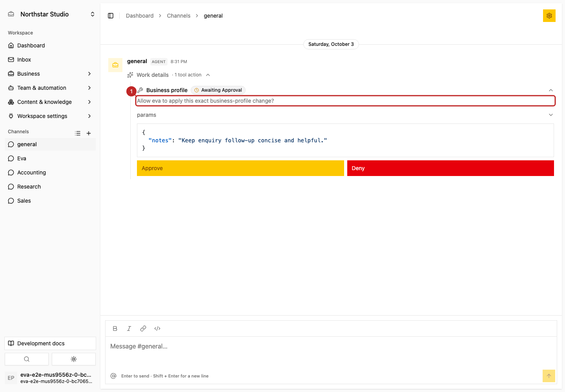Send message with the arrow button

pyautogui.click(x=549, y=376)
